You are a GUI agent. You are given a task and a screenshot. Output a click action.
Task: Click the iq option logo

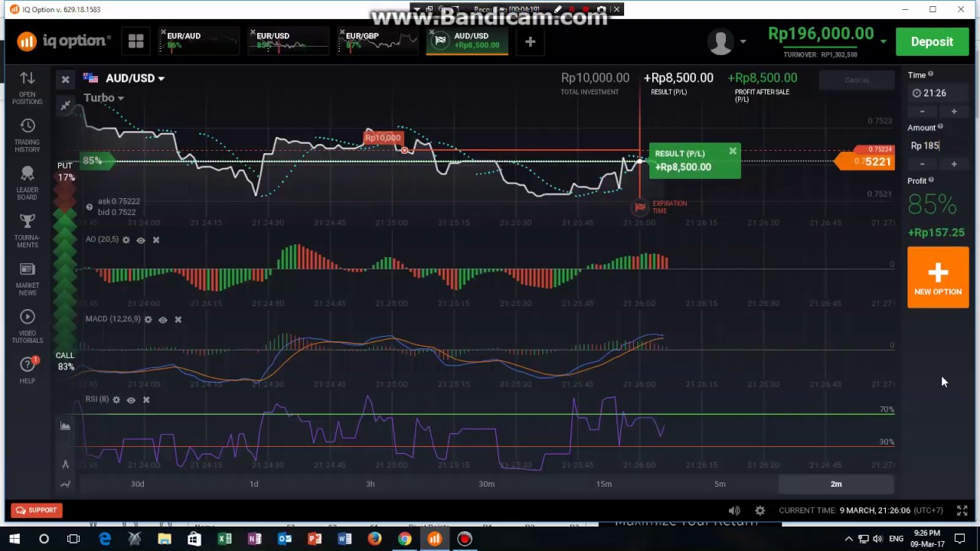tap(64, 41)
